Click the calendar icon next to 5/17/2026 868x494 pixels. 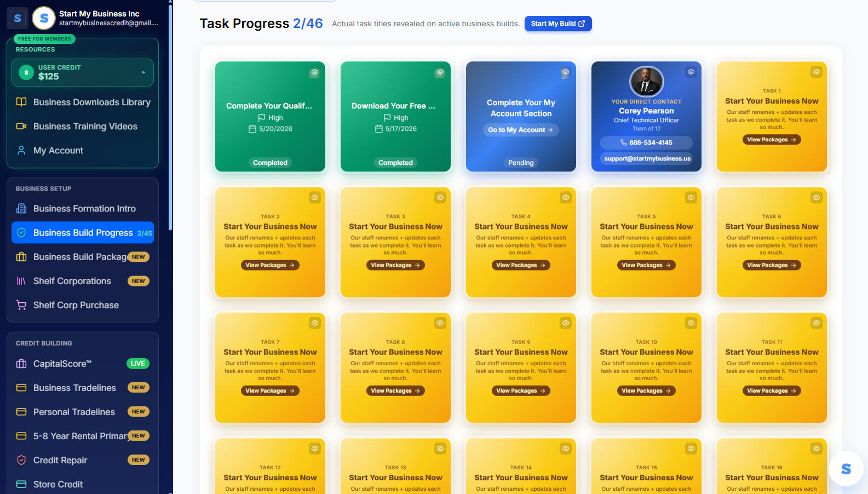[378, 129]
